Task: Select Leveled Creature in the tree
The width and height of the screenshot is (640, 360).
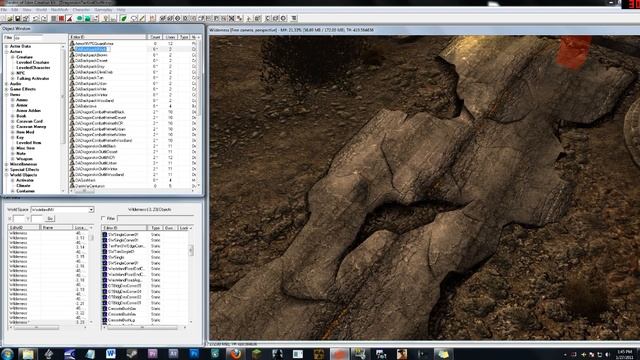Action: point(33,62)
